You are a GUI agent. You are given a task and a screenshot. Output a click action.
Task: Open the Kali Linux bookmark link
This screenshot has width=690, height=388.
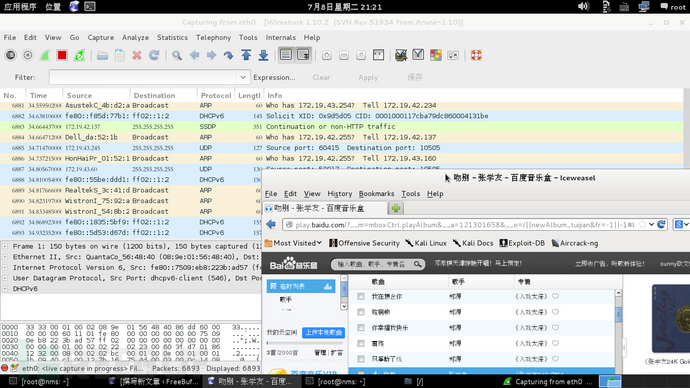point(426,243)
